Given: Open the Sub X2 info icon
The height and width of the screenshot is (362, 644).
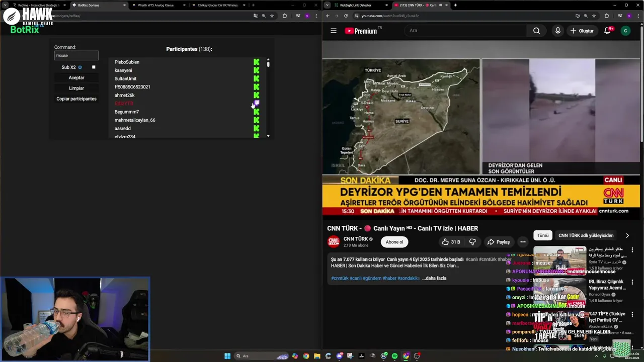Looking at the screenshot, I should click(79, 67).
